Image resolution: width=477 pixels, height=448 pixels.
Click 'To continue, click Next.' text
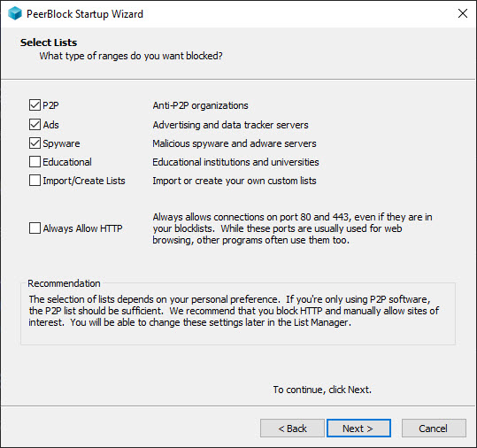click(x=322, y=390)
